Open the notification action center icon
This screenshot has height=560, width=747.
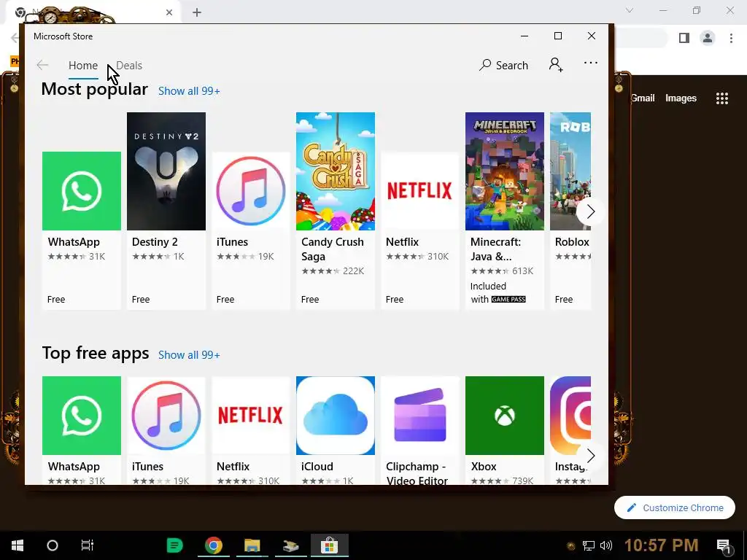pyautogui.click(x=724, y=546)
